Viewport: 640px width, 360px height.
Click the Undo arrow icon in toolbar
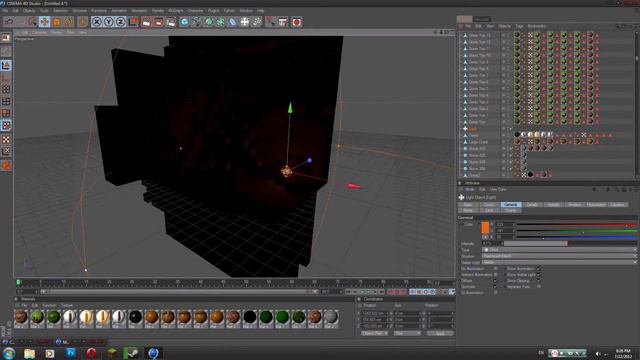pyautogui.click(x=9, y=22)
